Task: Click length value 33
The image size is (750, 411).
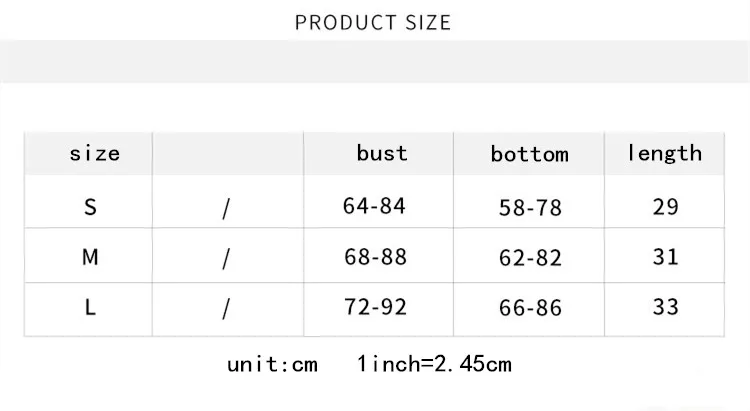Action: coord(665,307)
